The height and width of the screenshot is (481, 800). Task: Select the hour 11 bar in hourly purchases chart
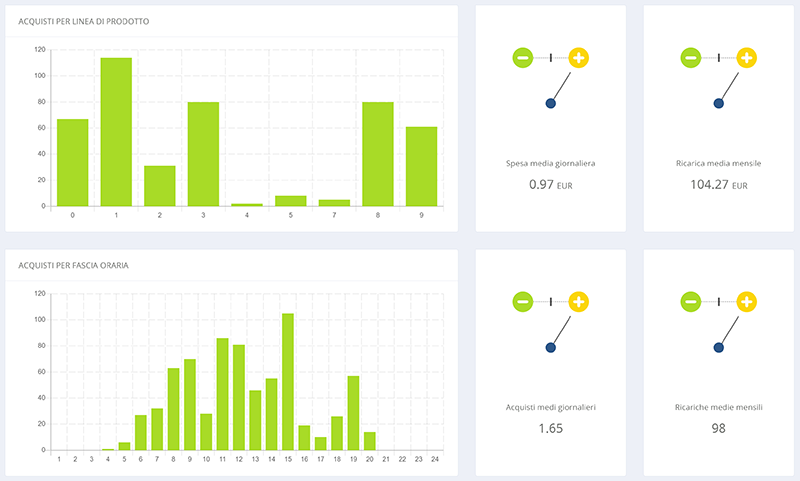(x=223, y=394)
